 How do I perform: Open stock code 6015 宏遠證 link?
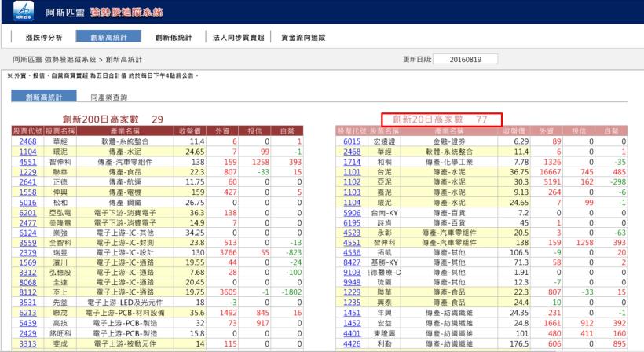click(x=352, y=141)
